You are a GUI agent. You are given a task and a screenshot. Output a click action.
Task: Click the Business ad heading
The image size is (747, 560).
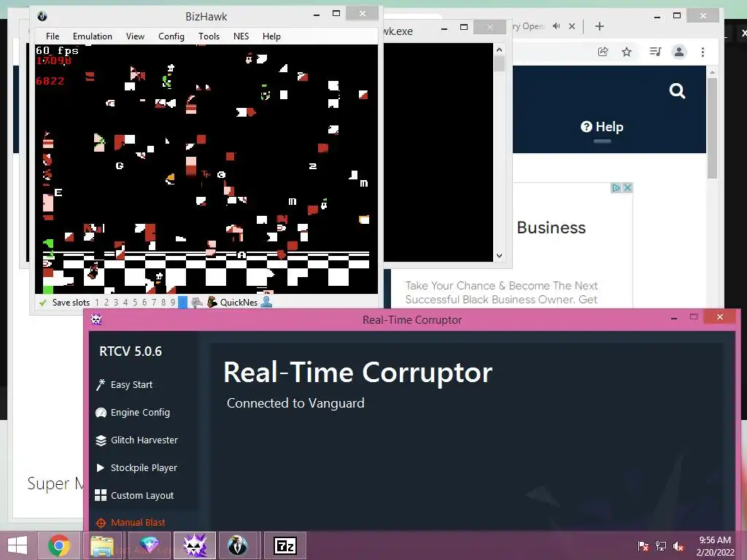551,227
